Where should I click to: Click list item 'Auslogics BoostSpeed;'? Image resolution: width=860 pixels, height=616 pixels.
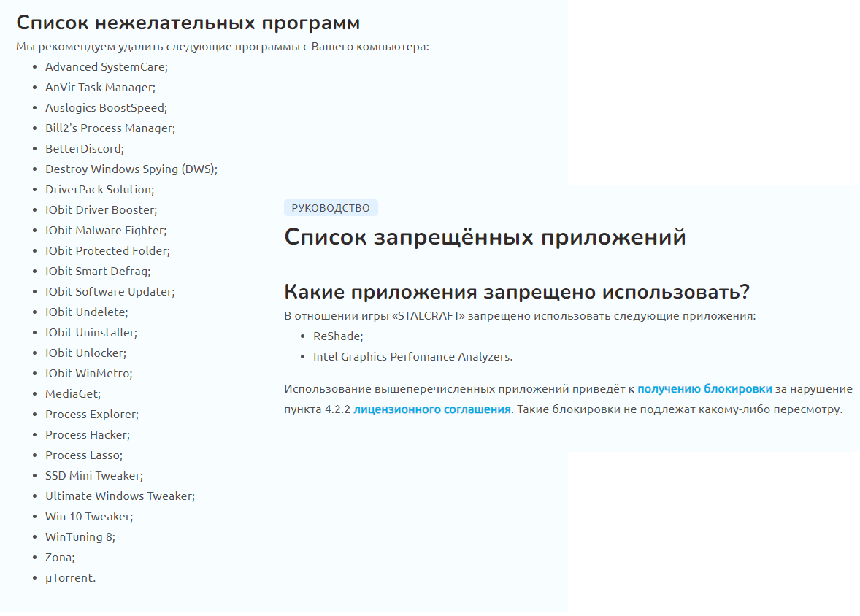pos(107,107)
